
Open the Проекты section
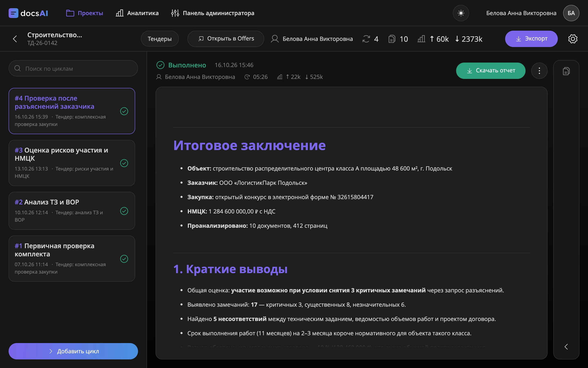[85, 13]
